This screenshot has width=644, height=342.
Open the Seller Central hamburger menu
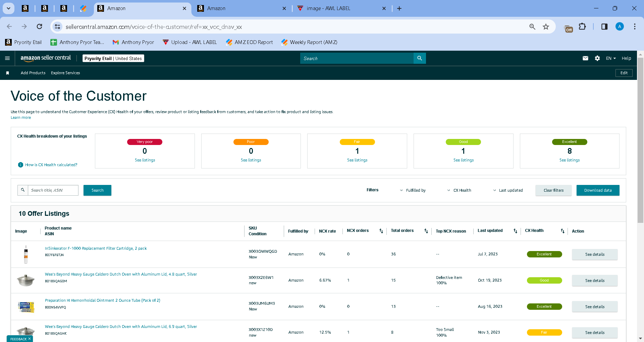tap(7, 58)
